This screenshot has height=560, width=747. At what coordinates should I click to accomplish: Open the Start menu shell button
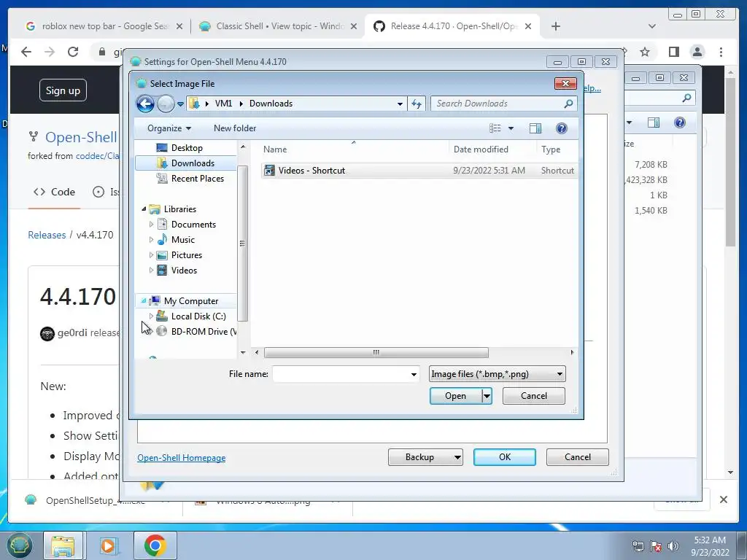point(19,544)
